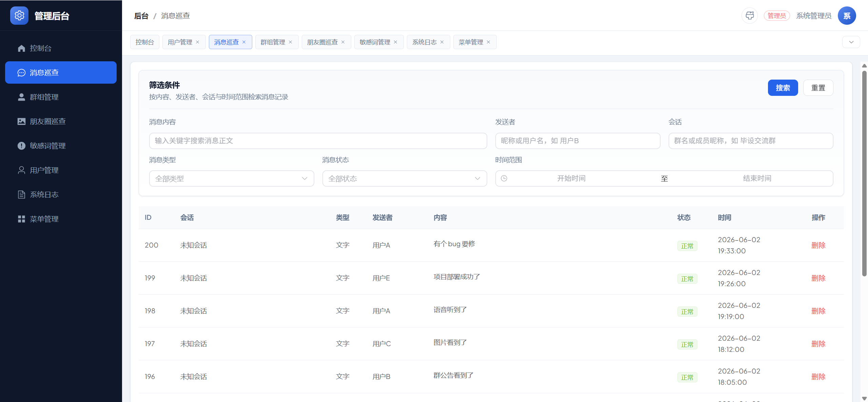Close the 群组管理 tab

click(x=290, y=42)
